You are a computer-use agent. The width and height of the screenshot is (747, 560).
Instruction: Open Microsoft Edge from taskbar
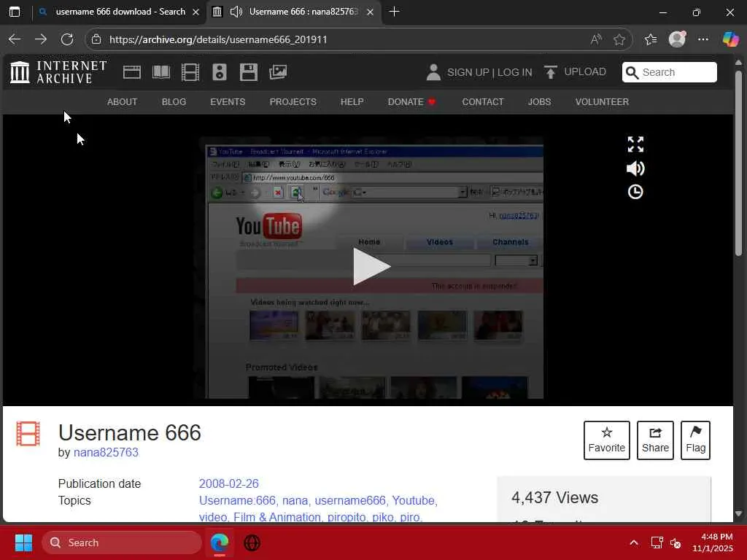click(220, 542)
